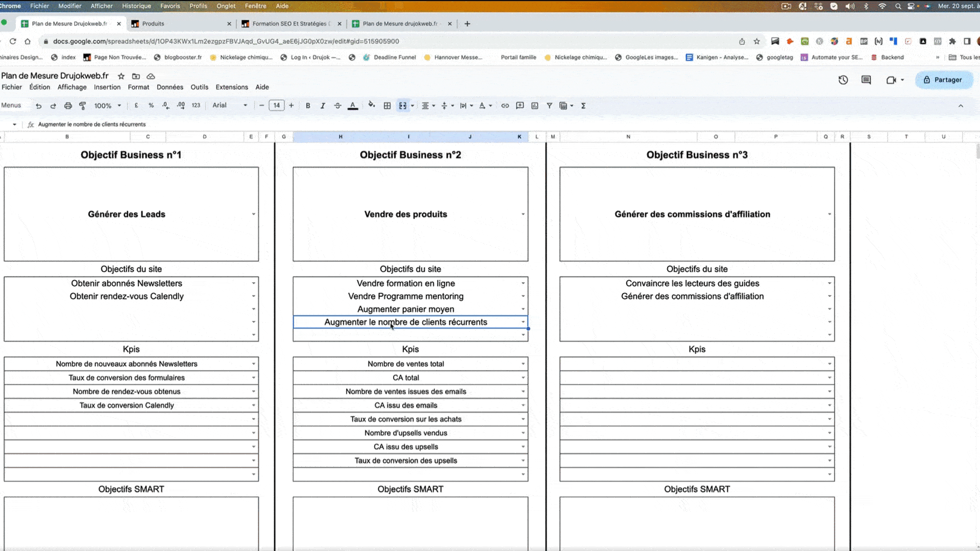Switch to Formation SEO Et Stratégies tab
The height and width of the screenshot is (551, 980).
(291, 23)
